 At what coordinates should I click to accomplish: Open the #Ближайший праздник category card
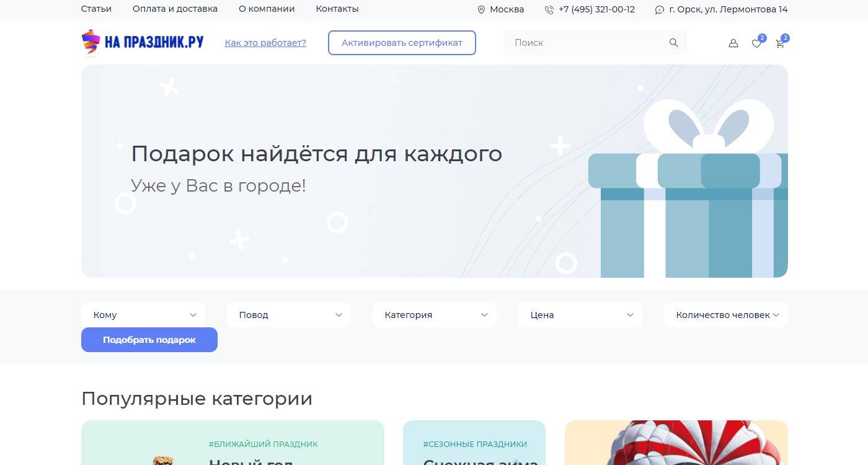click(232, 443)
